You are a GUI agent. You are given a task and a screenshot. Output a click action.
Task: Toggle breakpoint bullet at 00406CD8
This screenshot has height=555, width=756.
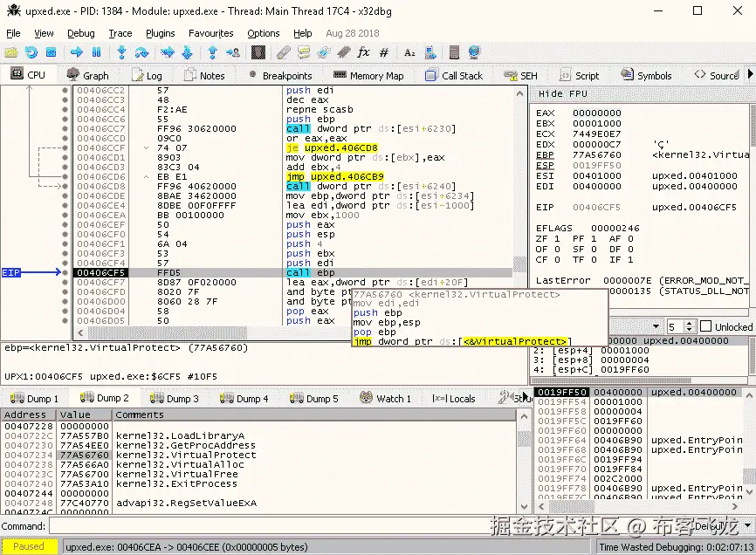coord(65,186)
